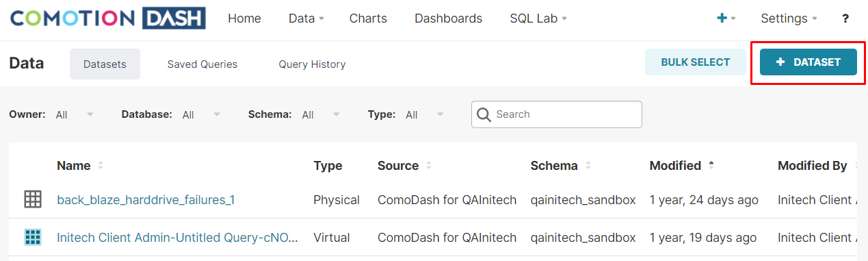
Task: Click the dataset Search field
Action: point(557,114)
